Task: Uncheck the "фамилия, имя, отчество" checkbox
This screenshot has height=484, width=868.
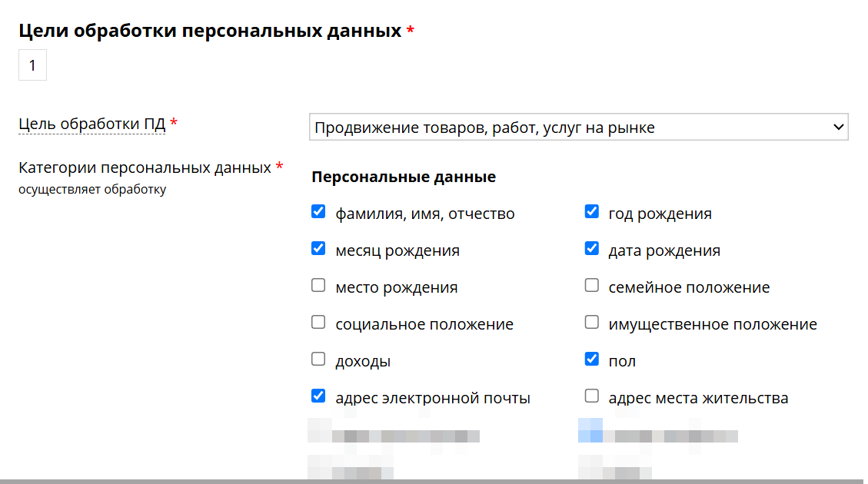Action: [x=318, y=211]
